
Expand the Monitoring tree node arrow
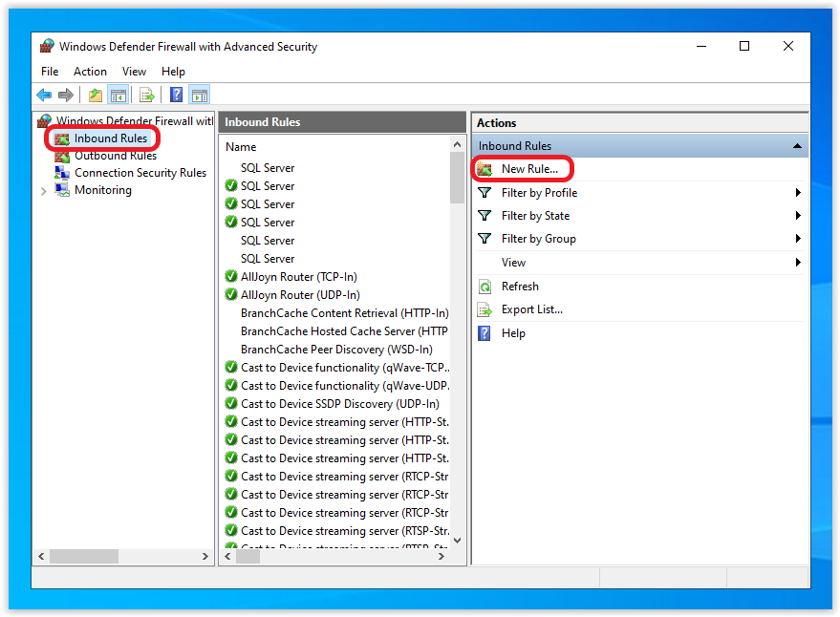[x=44, y=191]
